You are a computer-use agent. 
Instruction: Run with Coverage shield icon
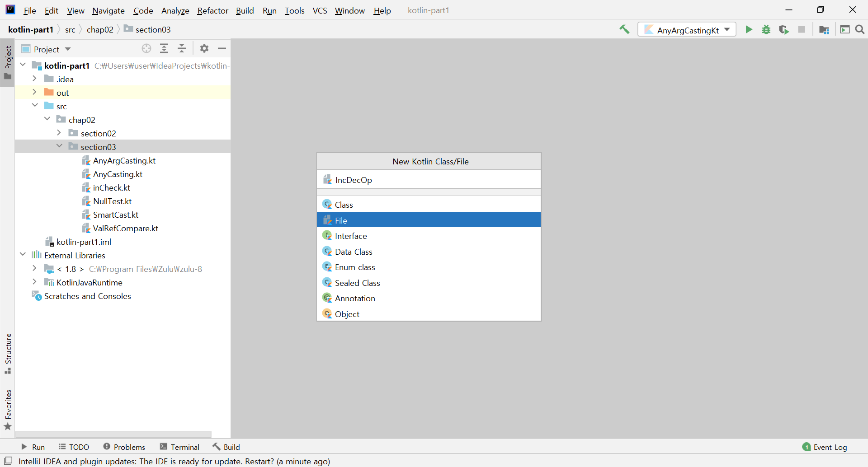point(784,29)
